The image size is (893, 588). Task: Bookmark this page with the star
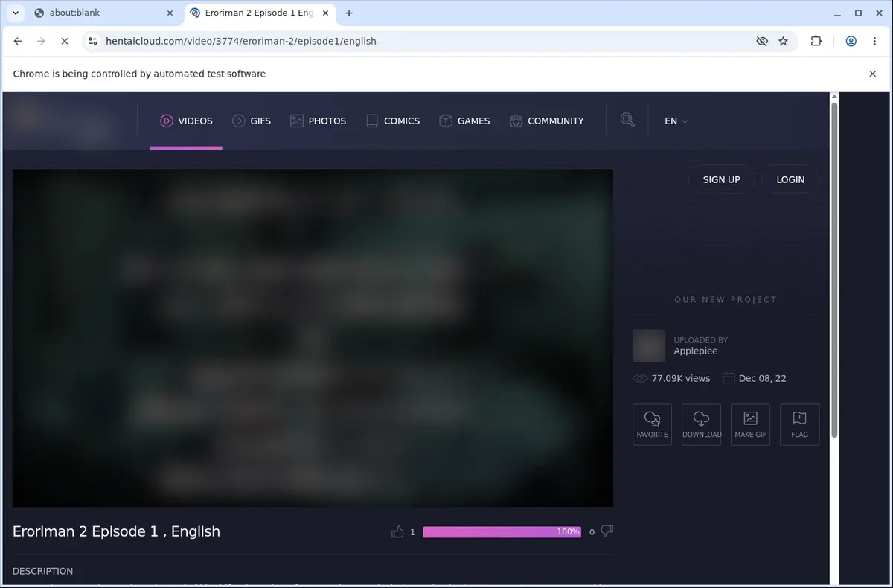(x=783, y=41)
